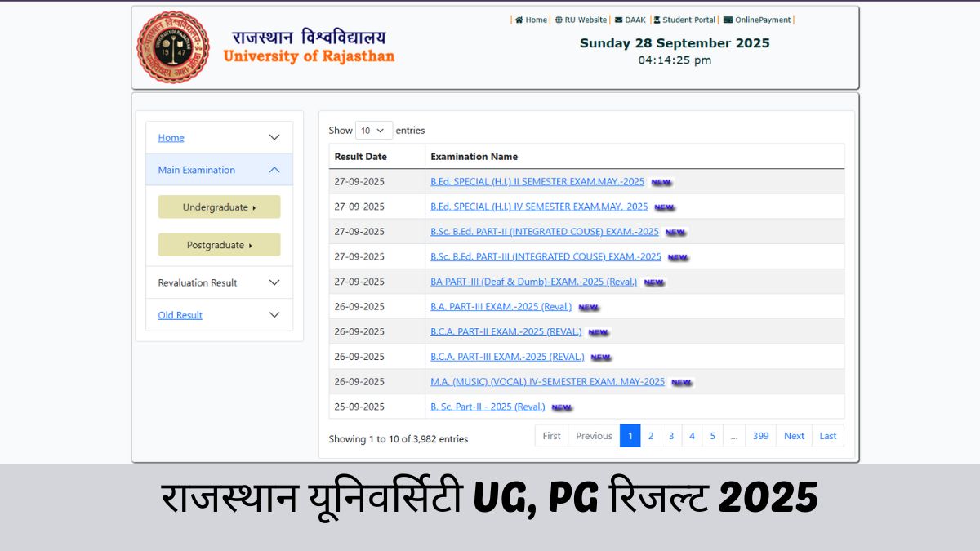Go to results page 2
Viewport: 980px width, 551px height.
tap(651, 436)
